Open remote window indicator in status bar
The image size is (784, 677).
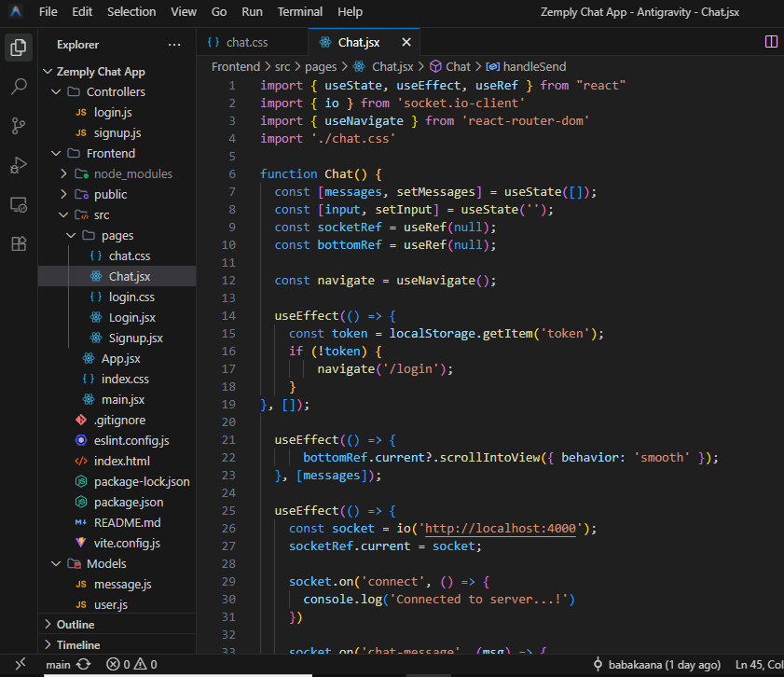click(x=21, y=664)
